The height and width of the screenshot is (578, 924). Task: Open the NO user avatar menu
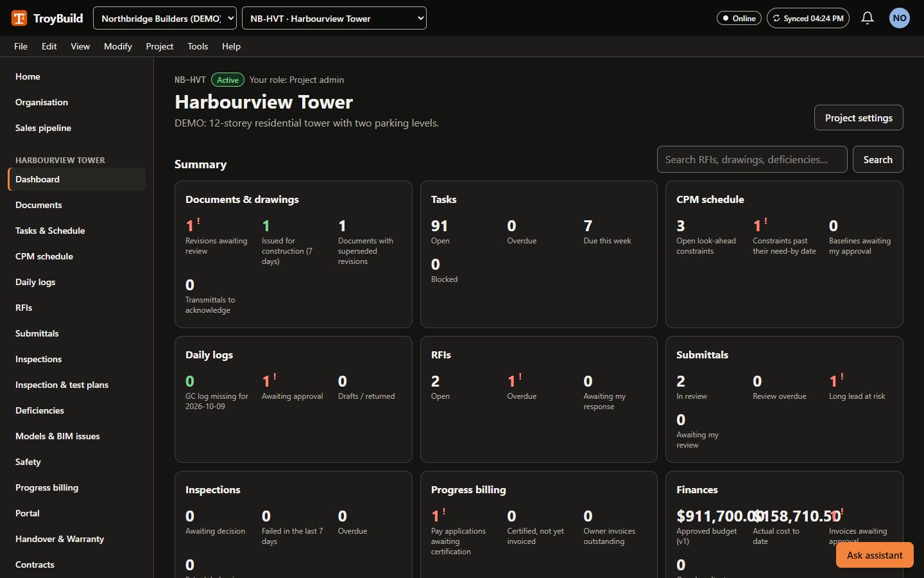tap(900, 18)
